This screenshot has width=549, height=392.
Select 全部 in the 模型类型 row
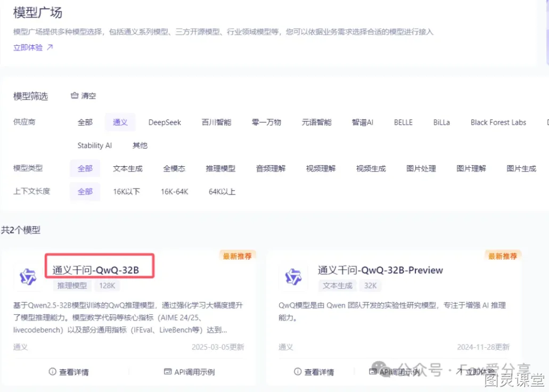pyautogui.click(x=85, y=168)
